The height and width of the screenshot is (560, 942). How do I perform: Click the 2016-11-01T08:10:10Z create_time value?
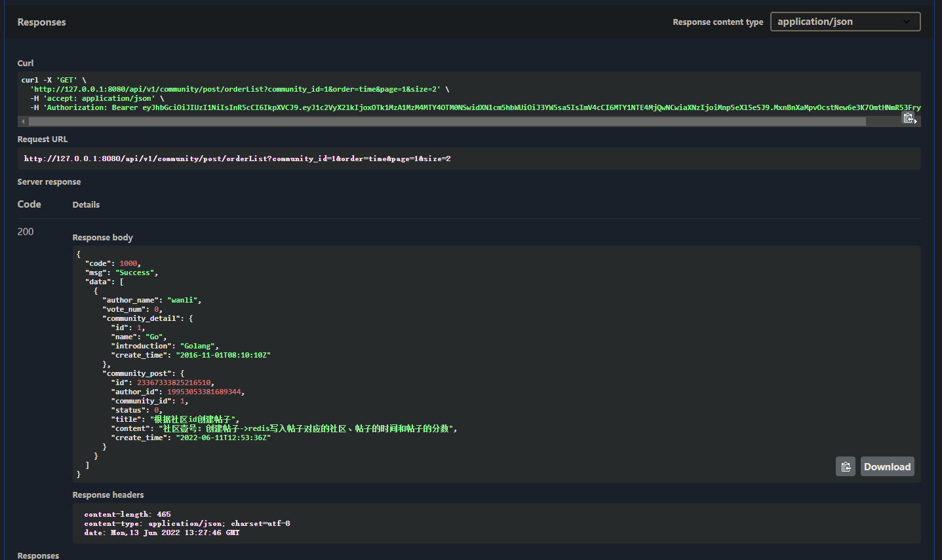click(223, 355)
